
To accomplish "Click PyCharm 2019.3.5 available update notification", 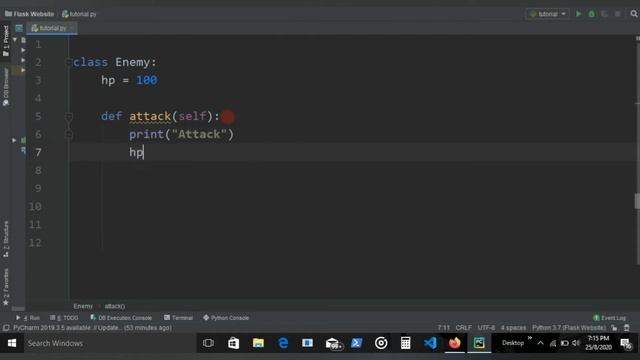I will pos(92,328).
